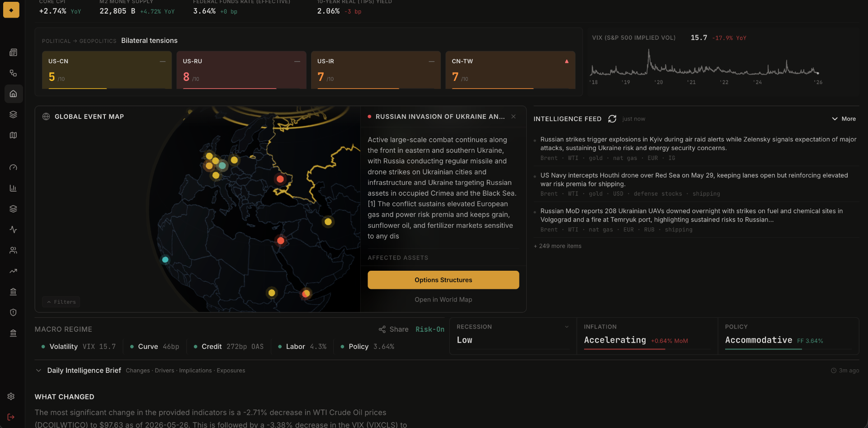868x428 pixels.
Task: Click the dash icon on US-RU card
Action: pos(297,61)
